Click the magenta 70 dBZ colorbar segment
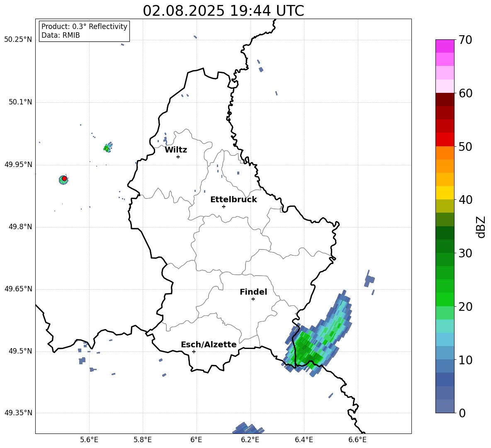The width and height of the screenshot is (491, 448). pos(445,46)
